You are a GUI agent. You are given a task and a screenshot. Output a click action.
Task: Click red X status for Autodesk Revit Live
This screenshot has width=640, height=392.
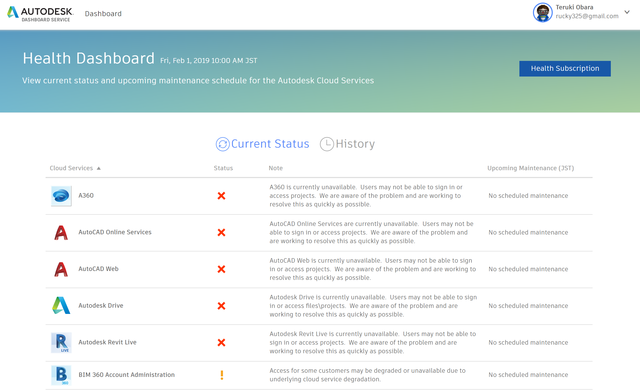pos(221,343)
